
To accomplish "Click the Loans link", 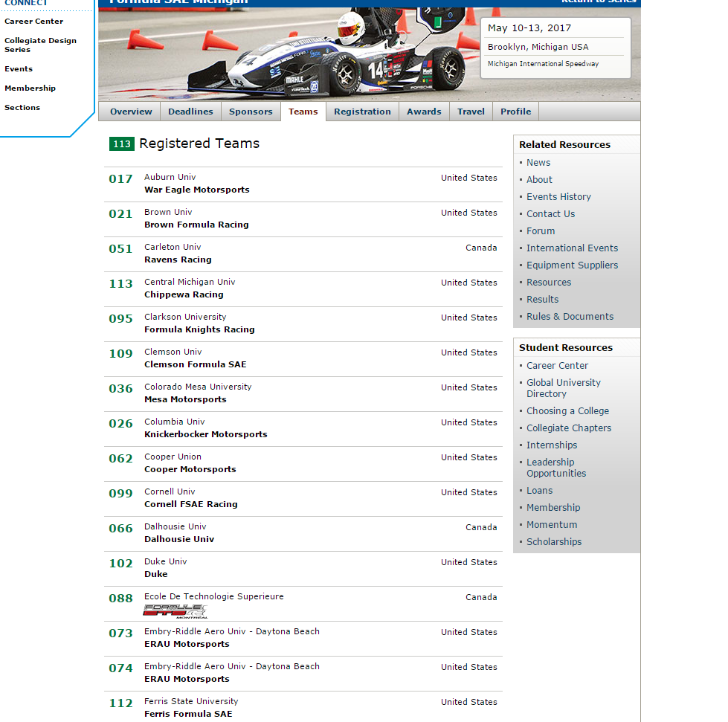I will coord(540,491).
